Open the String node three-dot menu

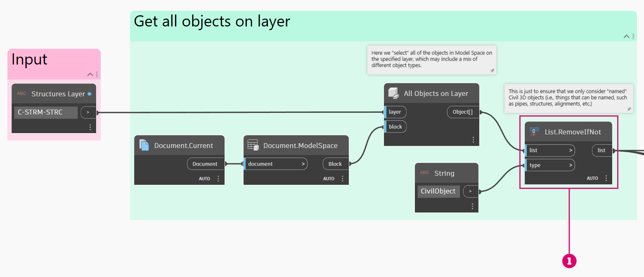[x=472, y=206]
